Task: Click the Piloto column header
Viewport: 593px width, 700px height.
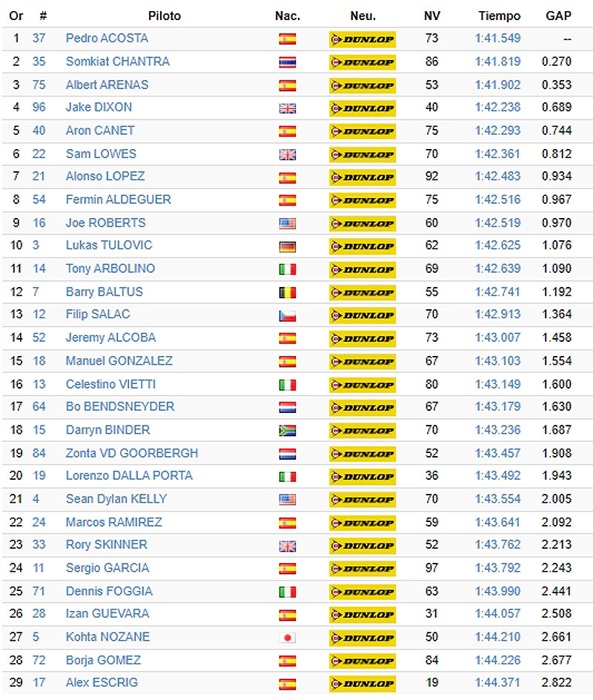Action: (165, 16)
